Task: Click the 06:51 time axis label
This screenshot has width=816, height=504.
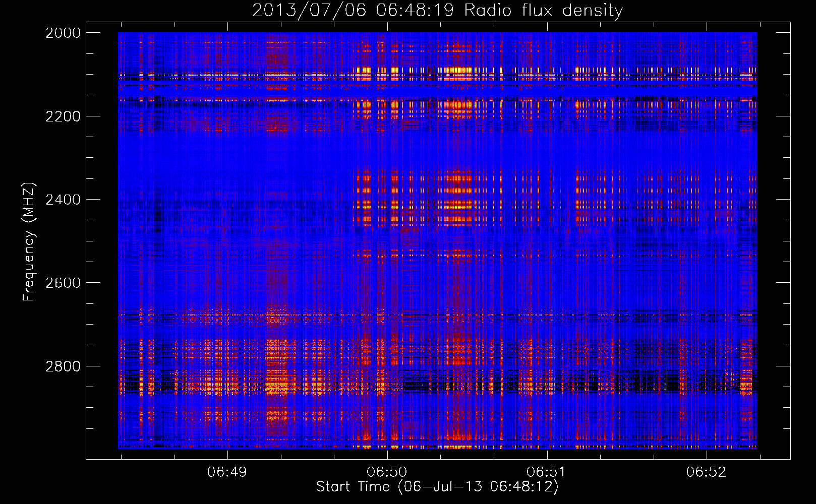Action: pos(547,472)
